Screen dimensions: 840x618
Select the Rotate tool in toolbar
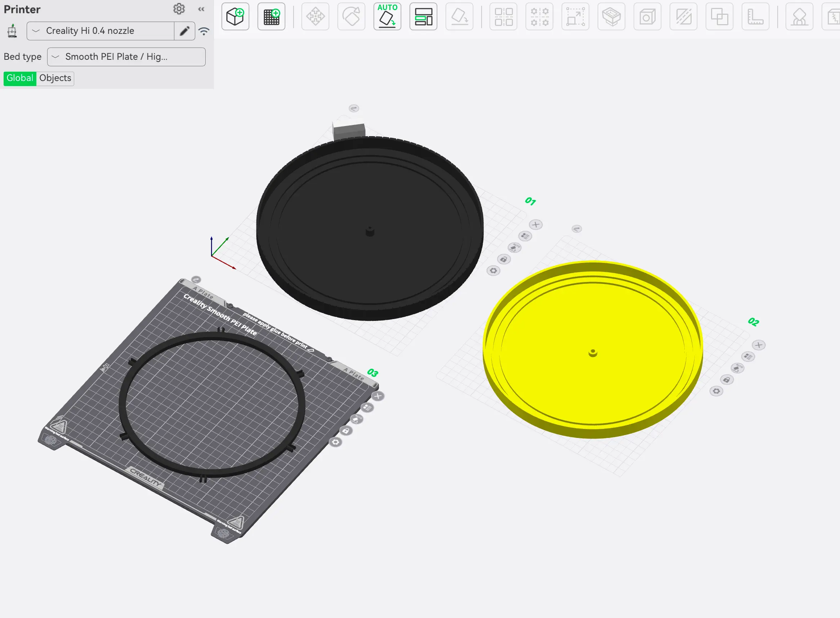coord(351,17)
